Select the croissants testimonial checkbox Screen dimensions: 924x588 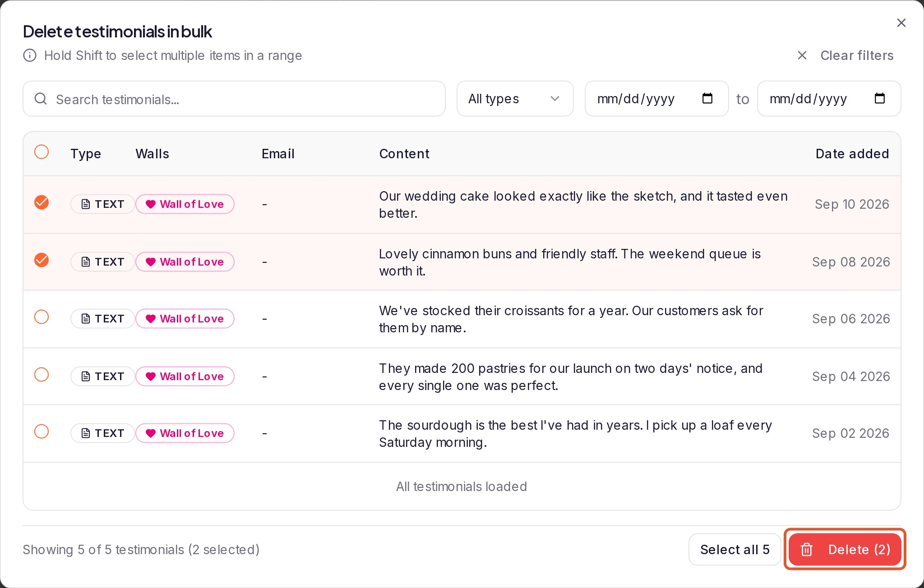click(x=42, y=317)
